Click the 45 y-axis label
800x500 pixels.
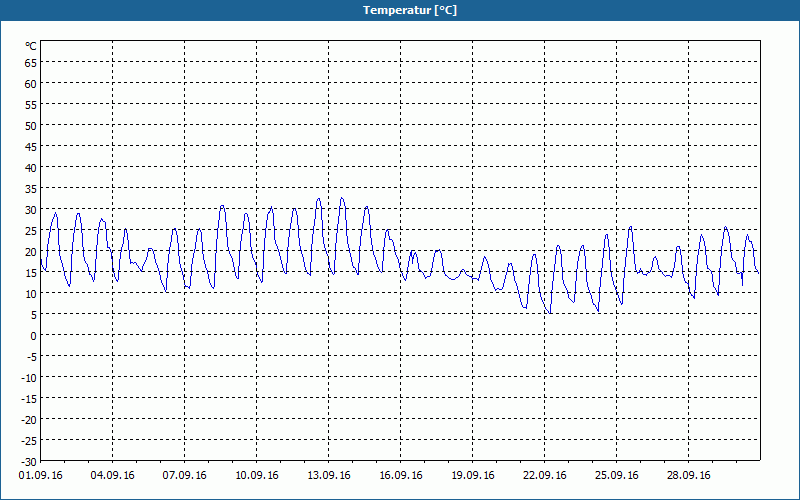coord(31,146)
